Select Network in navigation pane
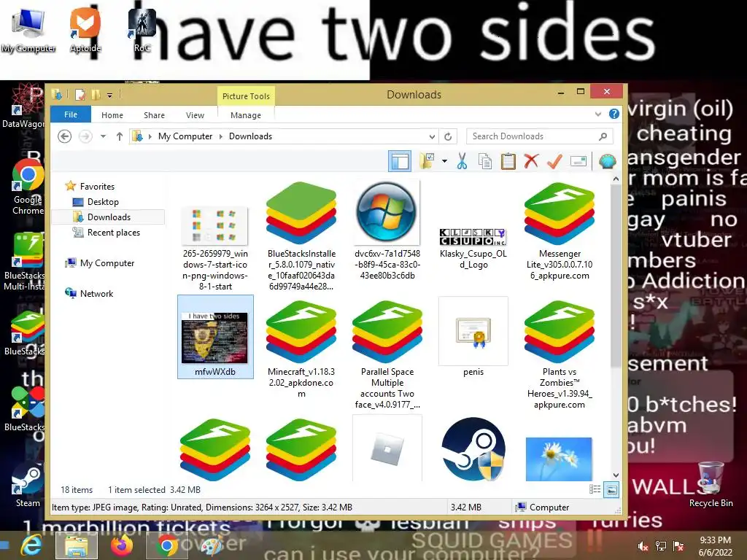 tap(97, 294)
